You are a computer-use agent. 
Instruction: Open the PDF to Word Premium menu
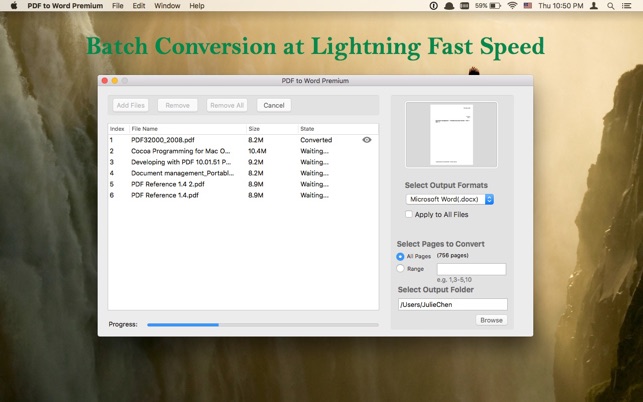65,6
